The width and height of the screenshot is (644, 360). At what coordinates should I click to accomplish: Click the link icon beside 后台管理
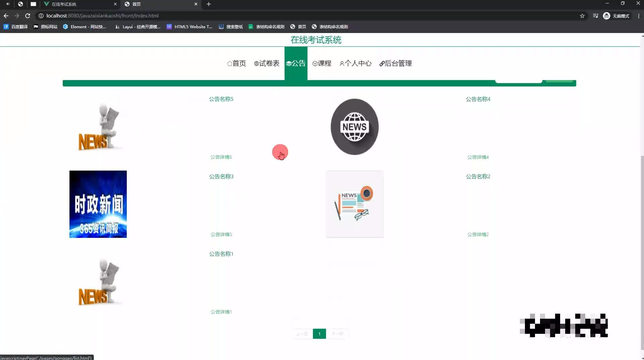pos(382,63)
